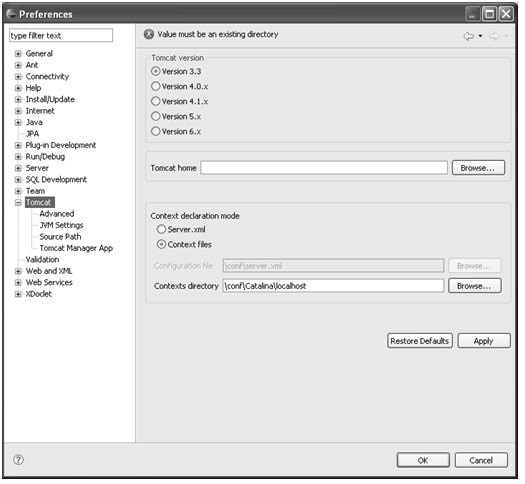The width and height of the screenshot is (525, 484).
Task: Open the back history dropdown arrow
Action: pyautogui.click(x=480, y=36)
